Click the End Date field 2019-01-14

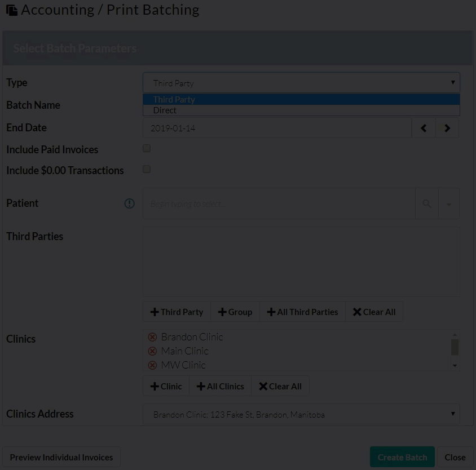[x=277, y=128]
